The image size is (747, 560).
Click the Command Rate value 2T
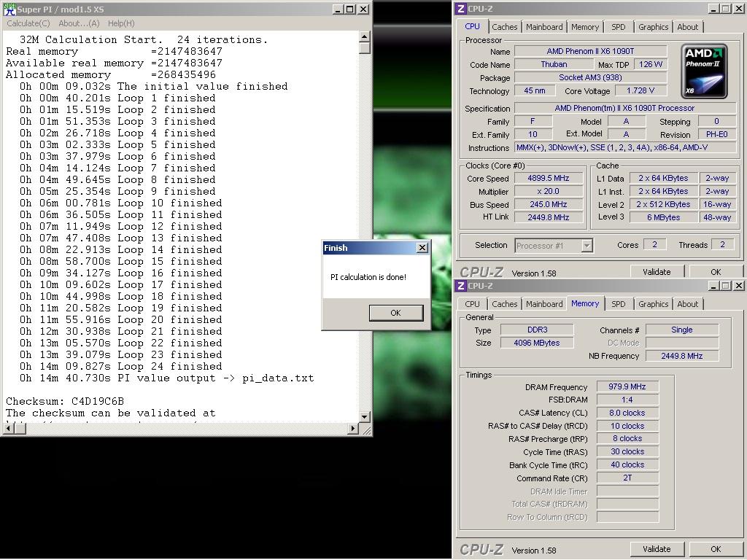click(x=627, y=478)
